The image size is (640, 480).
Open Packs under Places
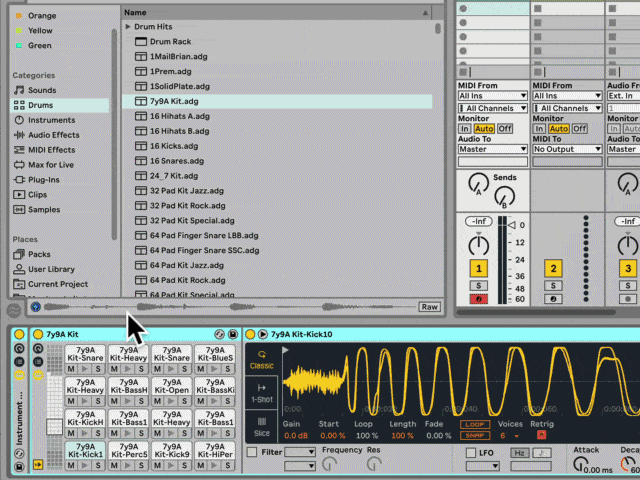click(39, 254)
